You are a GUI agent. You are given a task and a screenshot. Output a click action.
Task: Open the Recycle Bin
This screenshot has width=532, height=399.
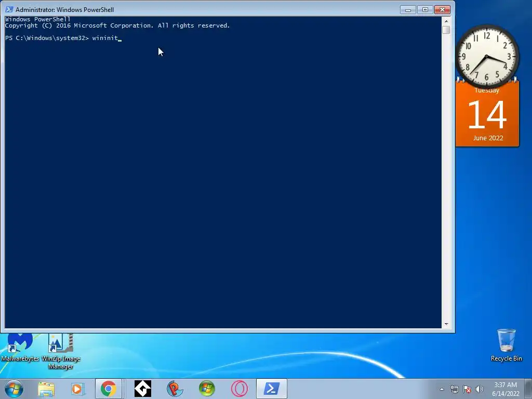506,345
